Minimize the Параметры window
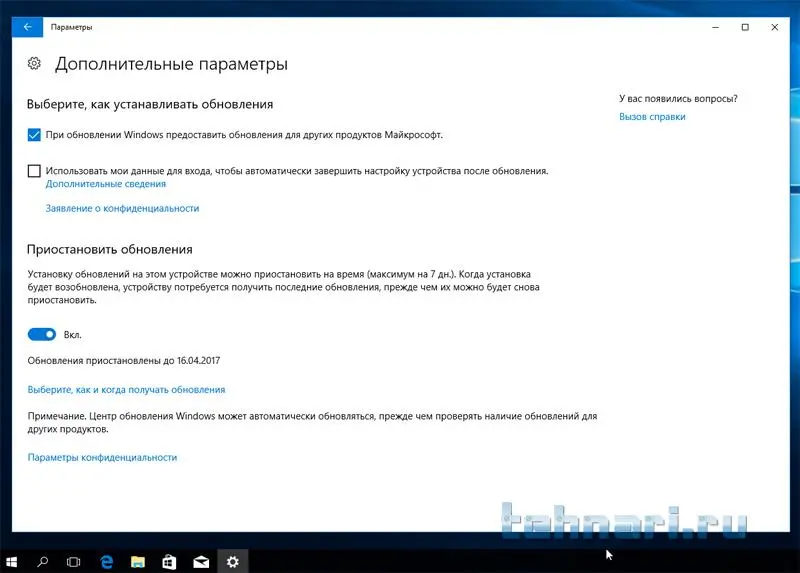800x573 pixels. click(x=715, y=27)
